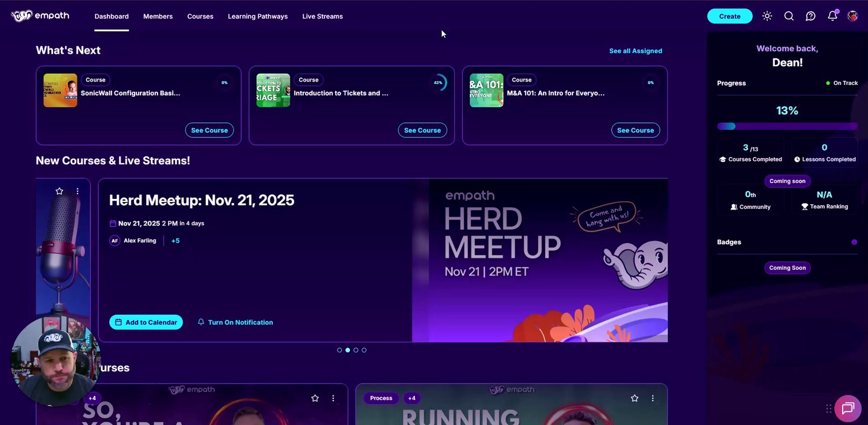868x425 pixels.
Task: See Course for M&A 101
Action: click(636, 130)
